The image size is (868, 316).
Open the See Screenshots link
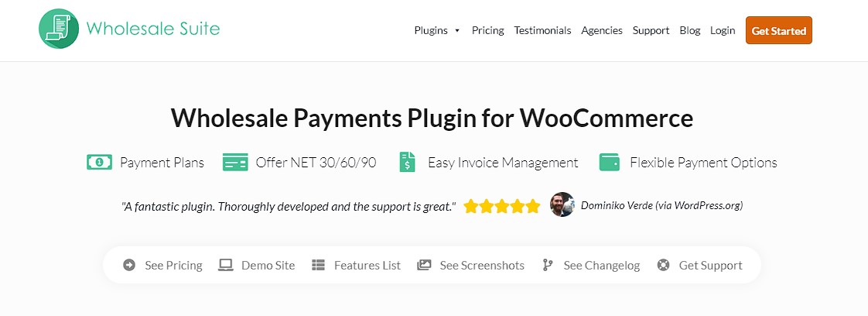click(482, 266)
